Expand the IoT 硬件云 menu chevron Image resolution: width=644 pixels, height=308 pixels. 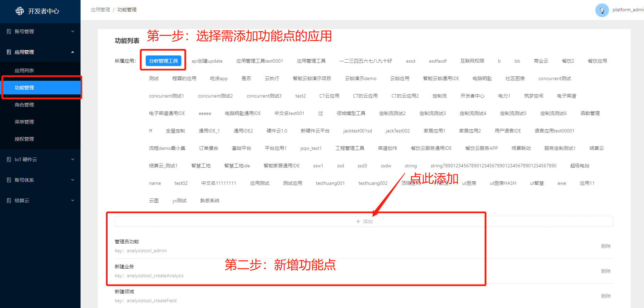(x=73, y=159)
